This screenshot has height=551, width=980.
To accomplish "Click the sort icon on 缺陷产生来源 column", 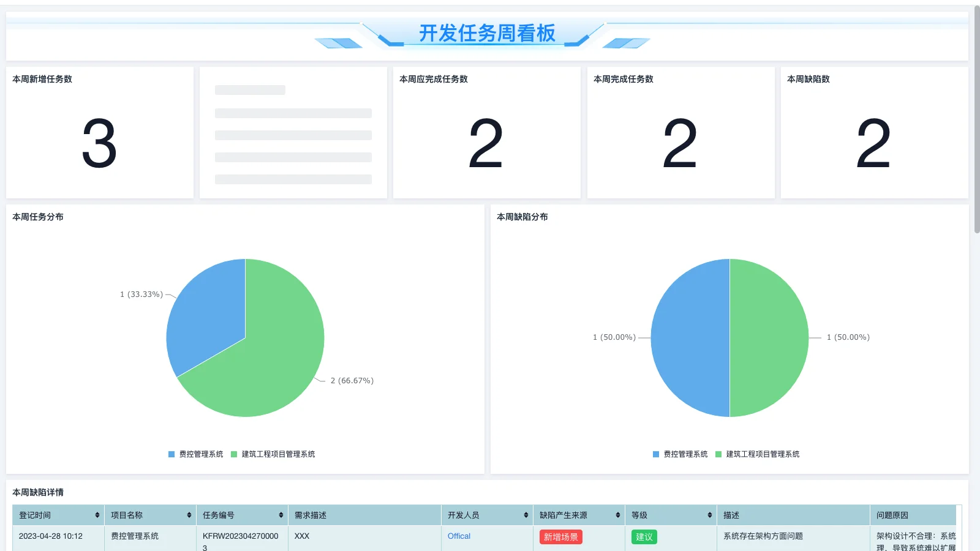I will pos(617,515).
